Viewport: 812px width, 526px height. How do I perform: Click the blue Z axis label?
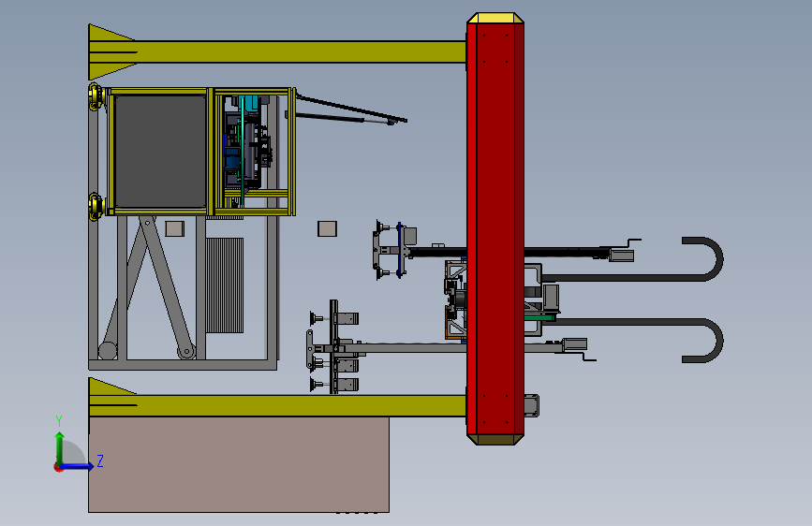point(100,460)
